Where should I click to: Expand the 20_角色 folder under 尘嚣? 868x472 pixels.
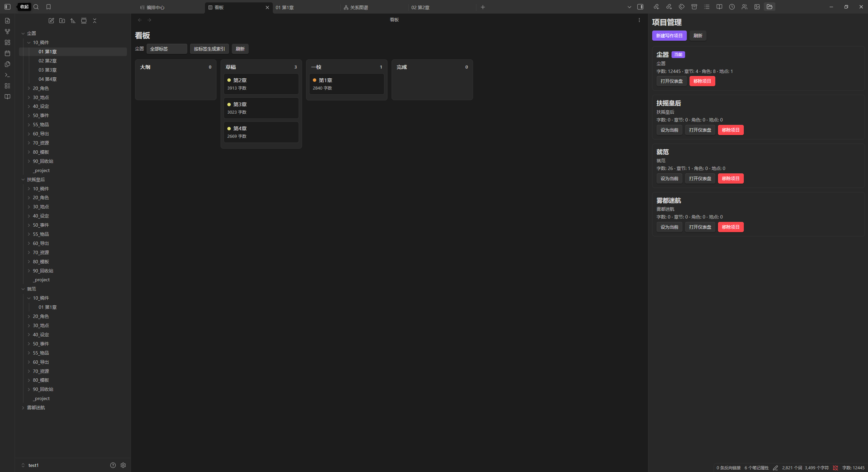(x=41, y=88)
